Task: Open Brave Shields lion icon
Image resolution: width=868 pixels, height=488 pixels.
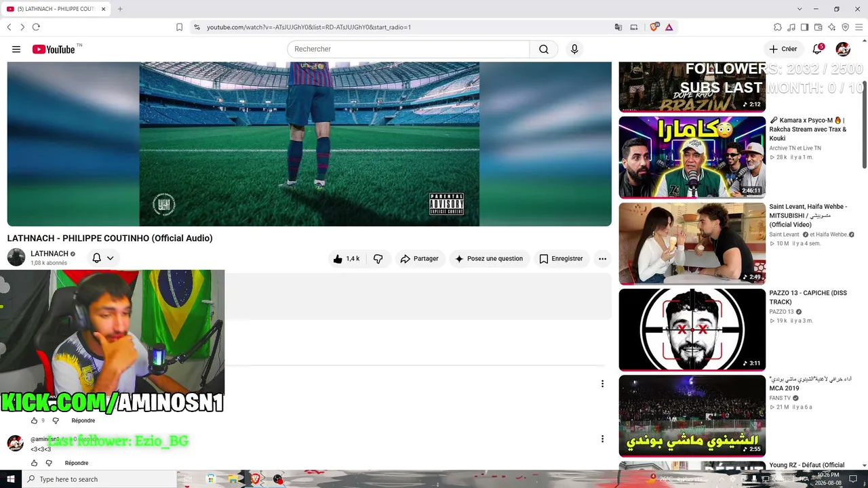Action: pos(654,27)
